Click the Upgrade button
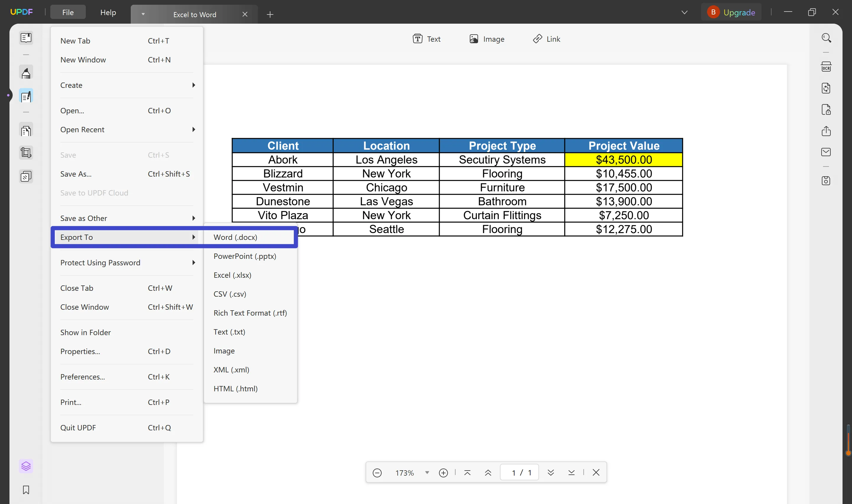This screenshot has height=504, width=852. pyautogui.click(x=732, y=12)
